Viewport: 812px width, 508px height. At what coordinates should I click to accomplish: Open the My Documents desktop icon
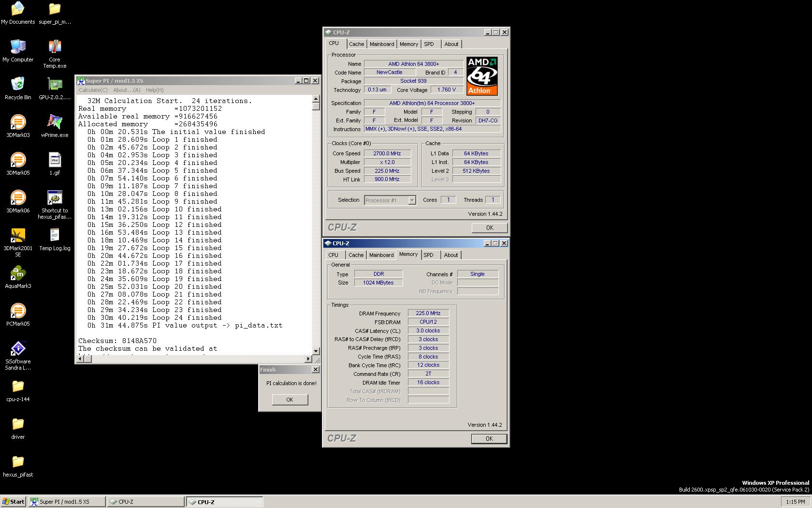[x=18, y=13]
